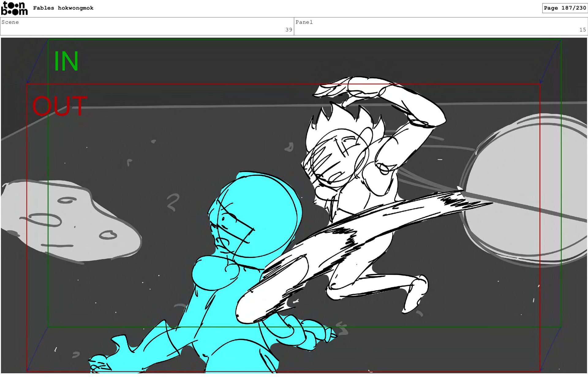Click the scene number 39

[x=288, y=30]
